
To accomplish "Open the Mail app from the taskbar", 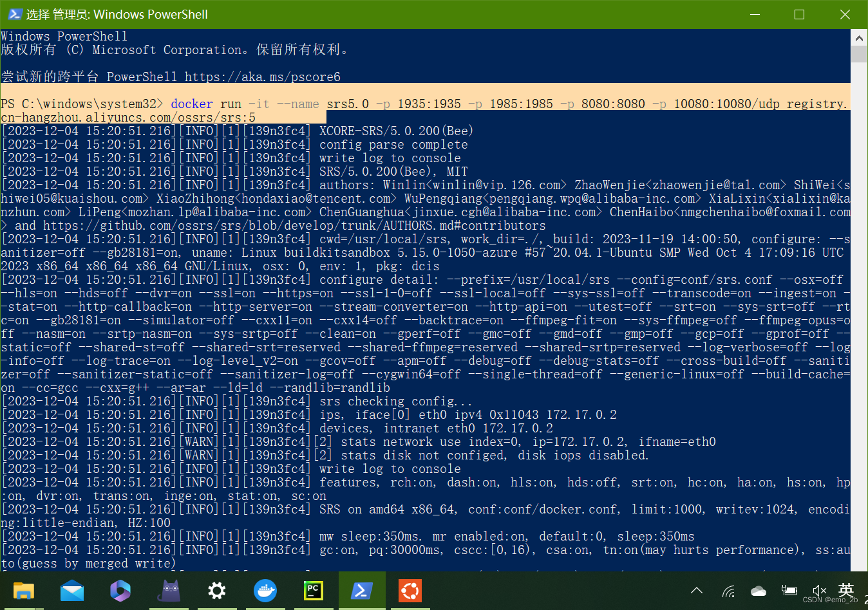I will pyautogui.click(x=71, y=591).
